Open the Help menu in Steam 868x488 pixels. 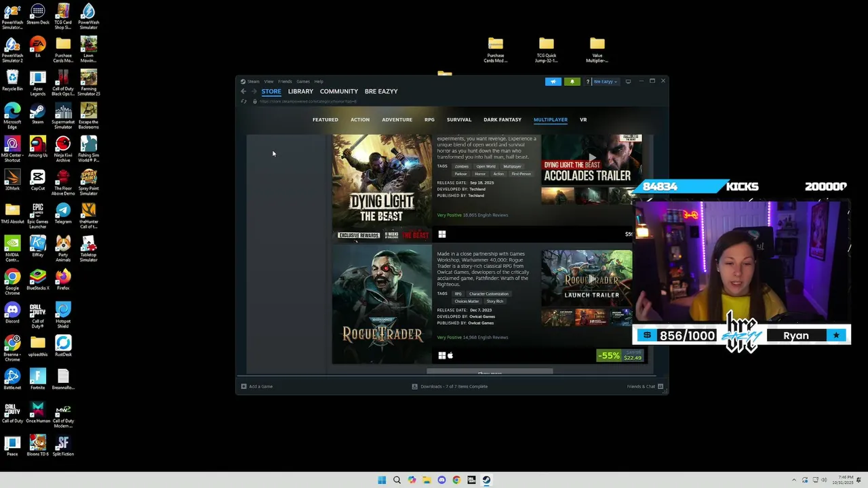click(x=319, y=81)
